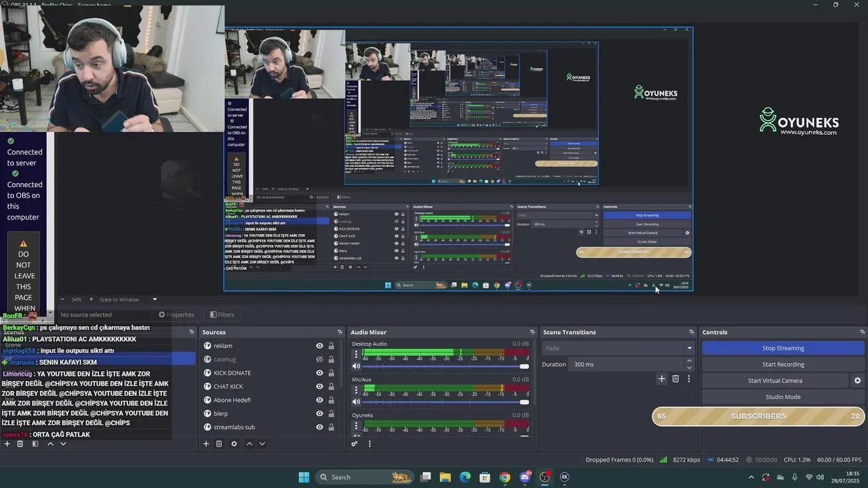This screenshot has height=488, width=868.
Task: Open Desktop Audio options dots
Action: [x=356, y=354]
